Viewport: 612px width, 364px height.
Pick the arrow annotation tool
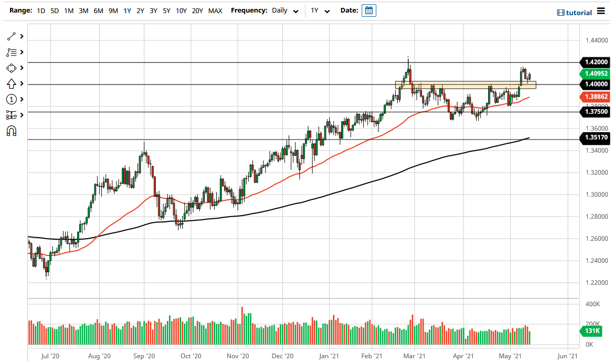12,83
